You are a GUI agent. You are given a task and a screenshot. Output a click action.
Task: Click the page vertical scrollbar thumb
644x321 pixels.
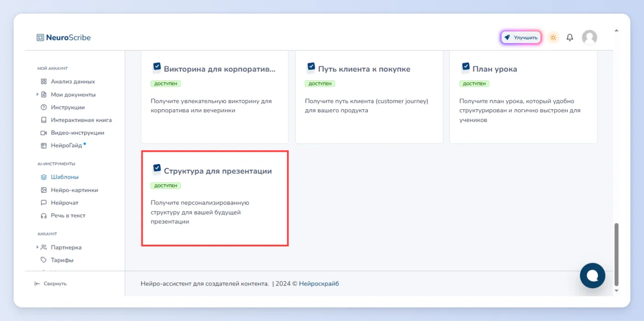pos(616,255)
